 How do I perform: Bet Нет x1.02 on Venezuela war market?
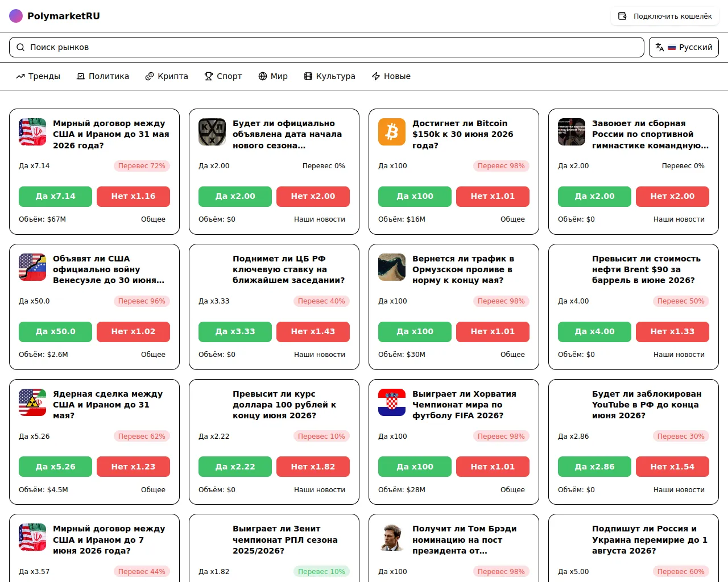(x=133, y=331)
